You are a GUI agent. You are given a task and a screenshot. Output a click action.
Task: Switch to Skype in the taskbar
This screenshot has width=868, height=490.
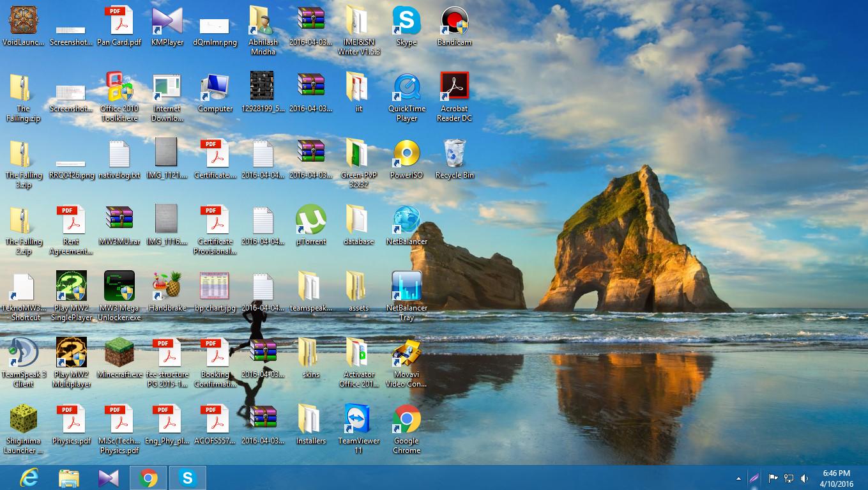188,478
